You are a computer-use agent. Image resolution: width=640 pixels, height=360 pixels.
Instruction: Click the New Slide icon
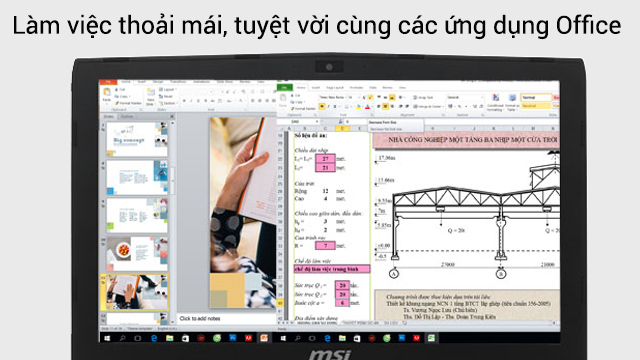coord(151,96)
